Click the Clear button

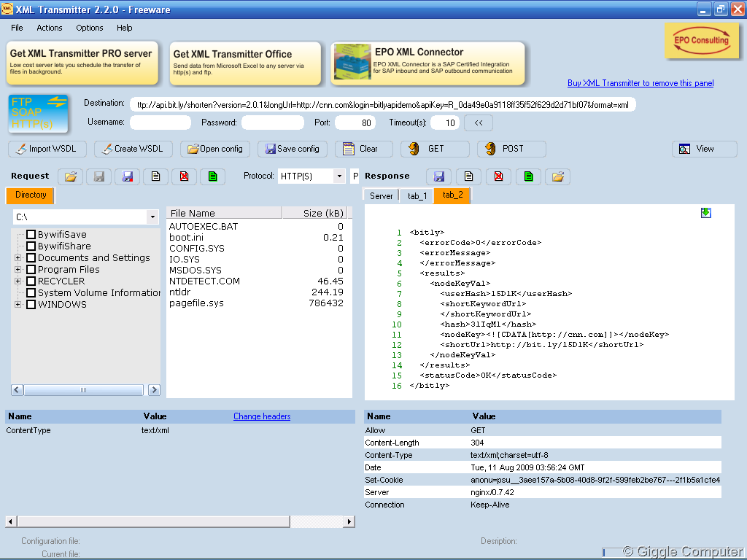tap(364, 149)
